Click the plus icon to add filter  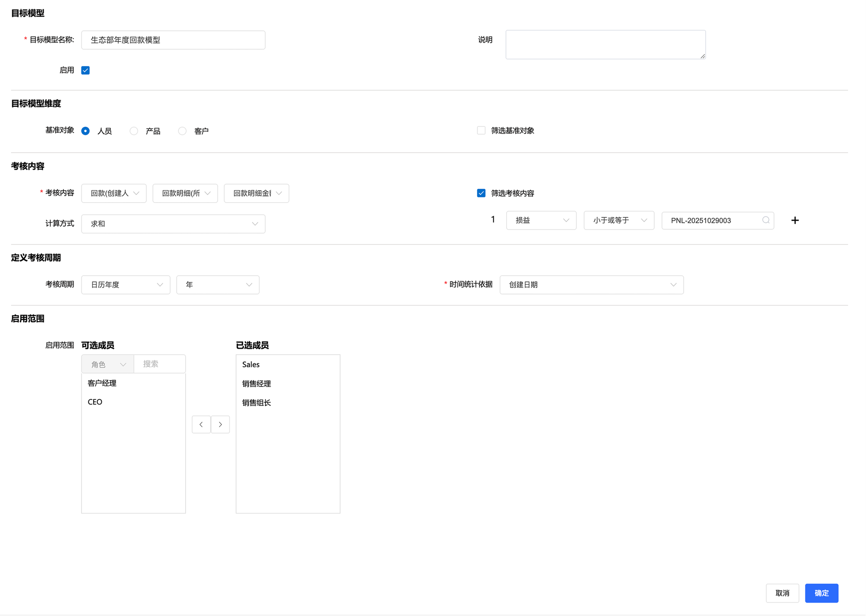(x=795, y=220)
